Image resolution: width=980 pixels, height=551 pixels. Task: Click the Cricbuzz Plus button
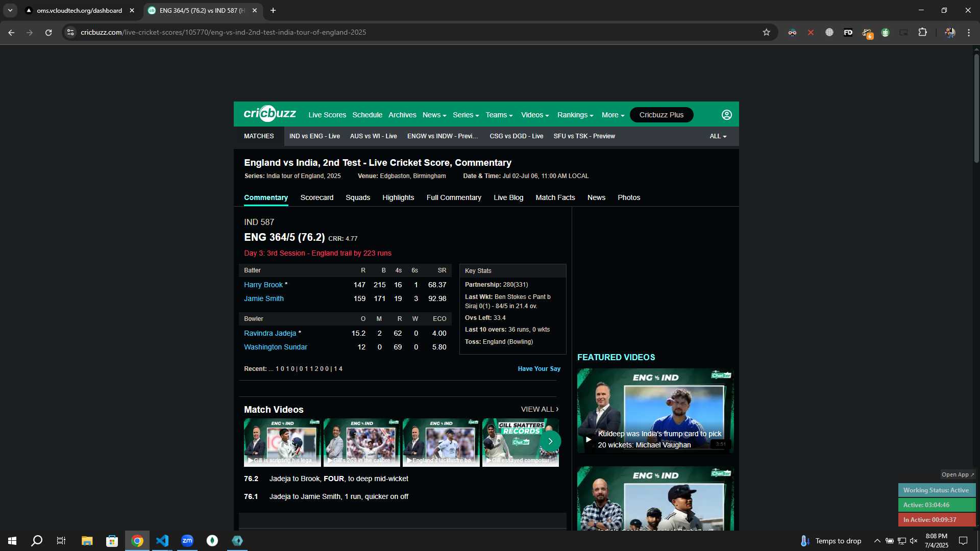(x=661, y=115)
